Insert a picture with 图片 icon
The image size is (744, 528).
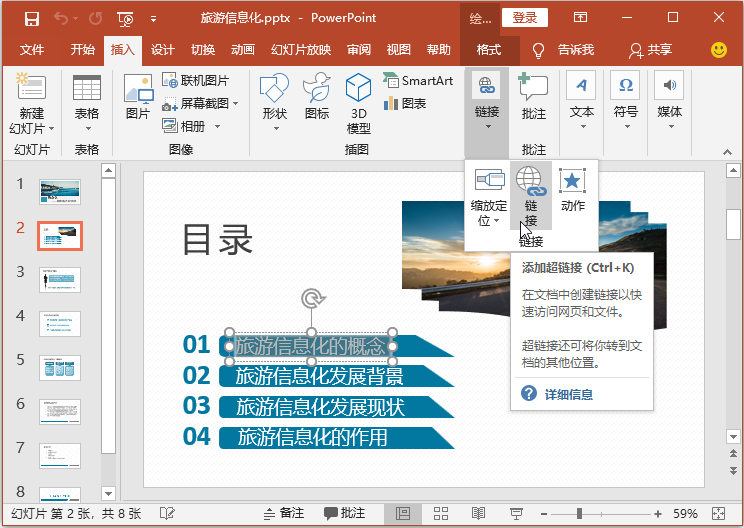pyautogui.click(x=138, y=96)
